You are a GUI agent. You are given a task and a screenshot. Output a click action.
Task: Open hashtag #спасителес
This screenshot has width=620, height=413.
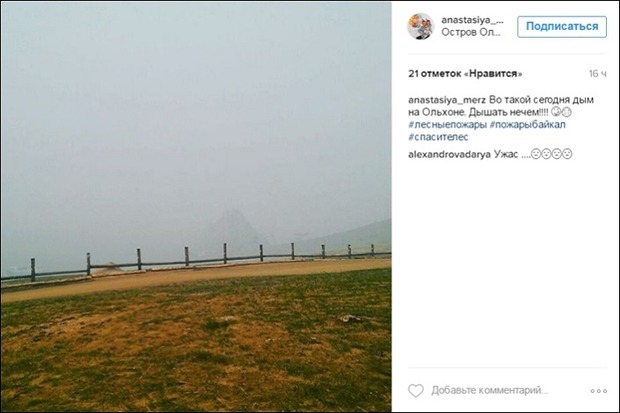click(438, 137)
